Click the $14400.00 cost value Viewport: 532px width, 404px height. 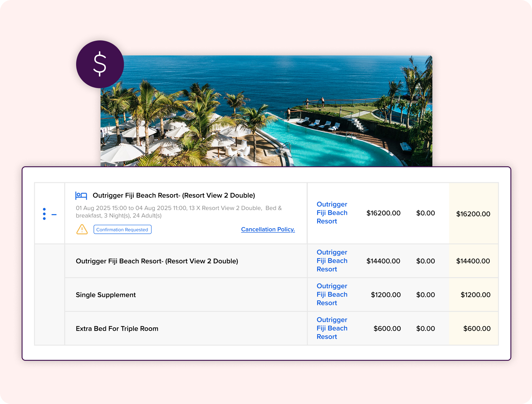pos(383,261)
